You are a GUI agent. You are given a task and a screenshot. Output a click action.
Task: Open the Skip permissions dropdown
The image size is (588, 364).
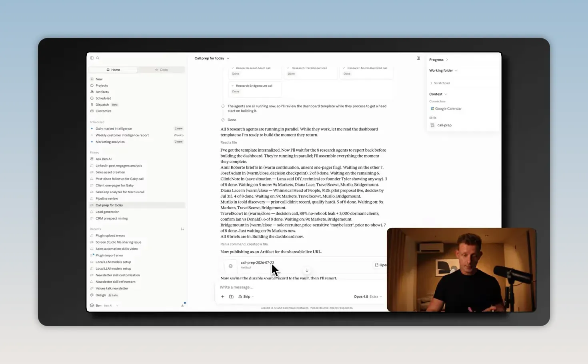246,297
